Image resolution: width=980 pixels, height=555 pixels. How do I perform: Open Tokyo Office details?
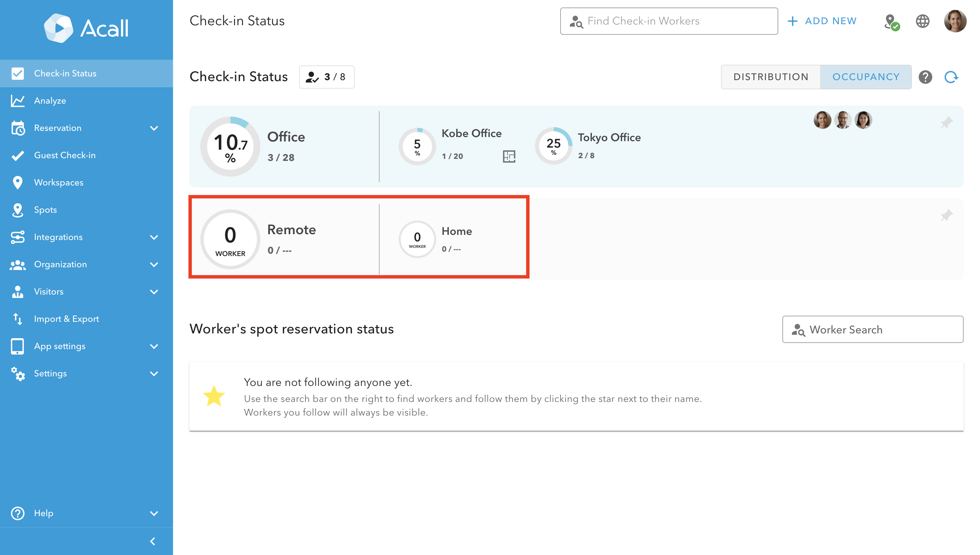click(609, 137)
